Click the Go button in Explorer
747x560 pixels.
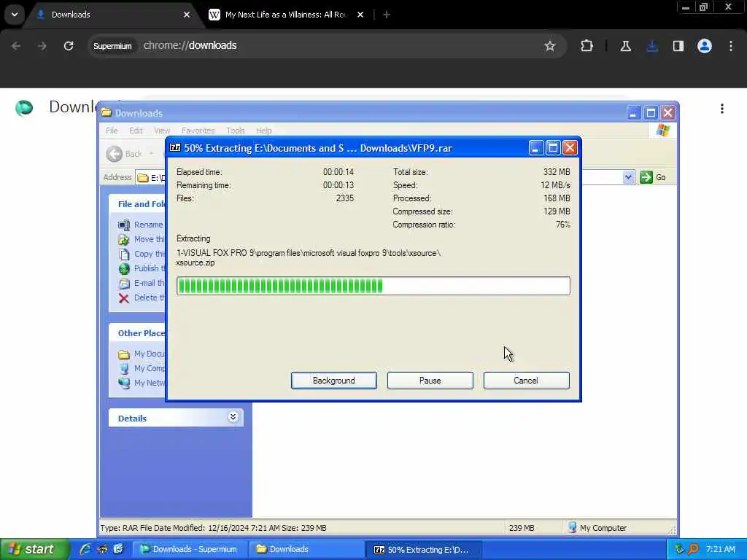653,177
